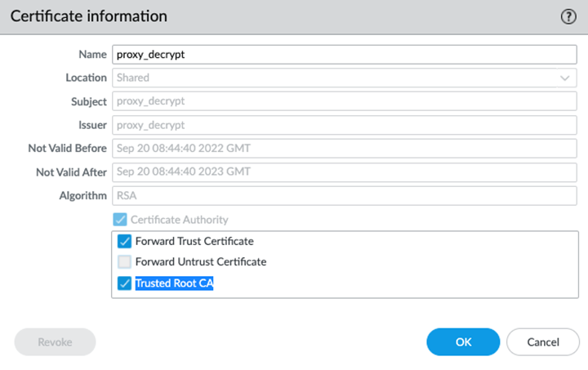Image resolution: width=588 pixels, height=370 pixels.
Task: Click the Algorithm field showing RSA
Action: coord(344,196)
